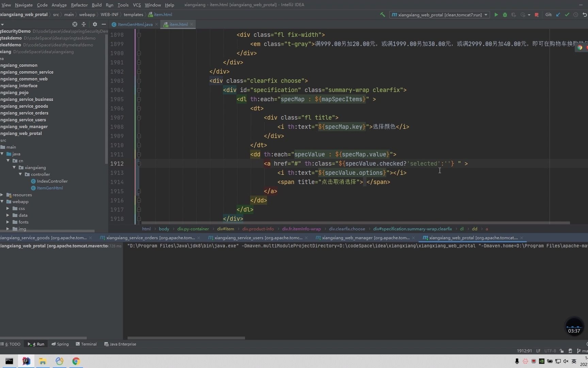Click the Build project hammer icon
This screenshot has height=368, width=588.
382,15
